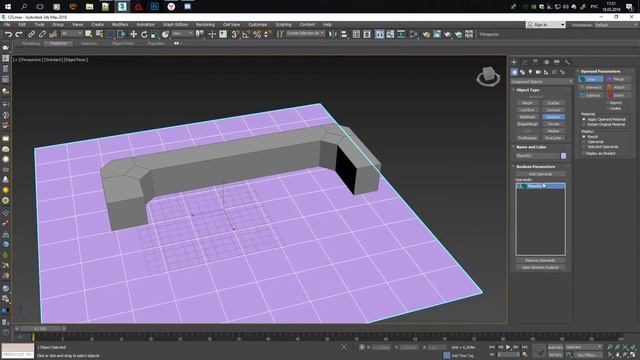Toggle the Angle Snap icon
Viewport: 640px width, 360px height.
246,35
